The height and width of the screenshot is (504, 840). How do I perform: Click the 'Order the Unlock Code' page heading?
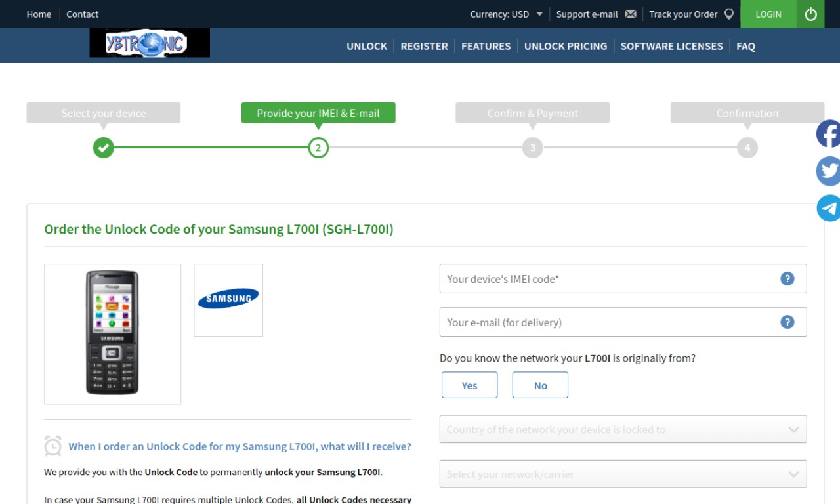click(x=219, y=229)
